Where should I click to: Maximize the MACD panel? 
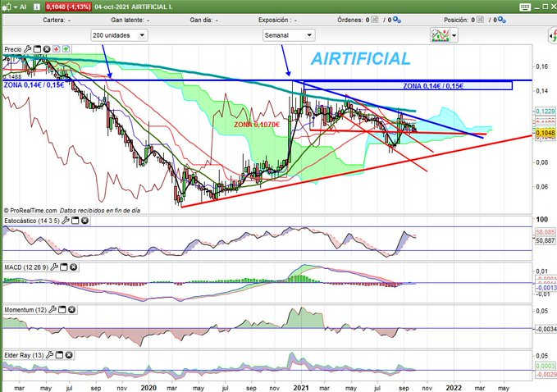[64, 267]
